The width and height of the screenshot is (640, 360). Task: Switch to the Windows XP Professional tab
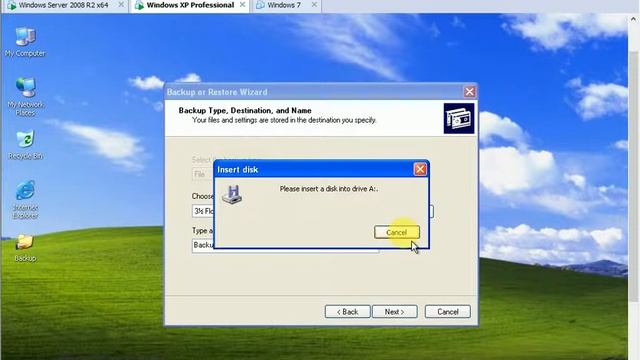[190, 5]
